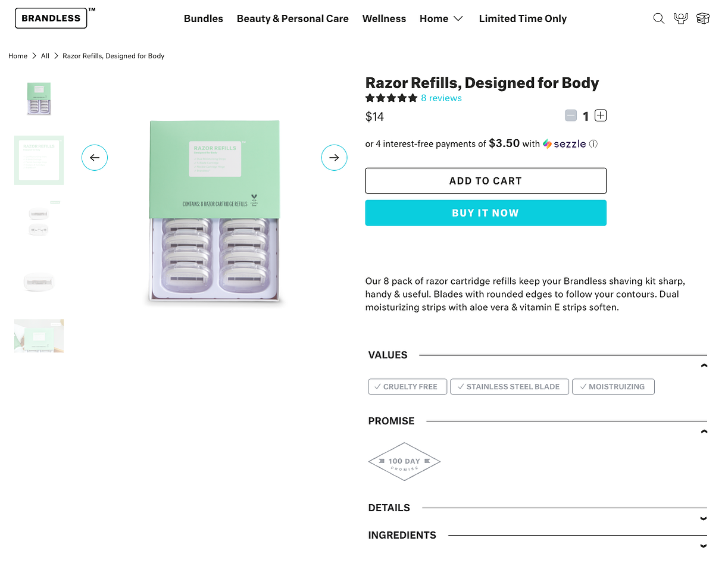Decrease quantity with the minus button
This screenshot has height=563, width=728.
pos(571,115)
